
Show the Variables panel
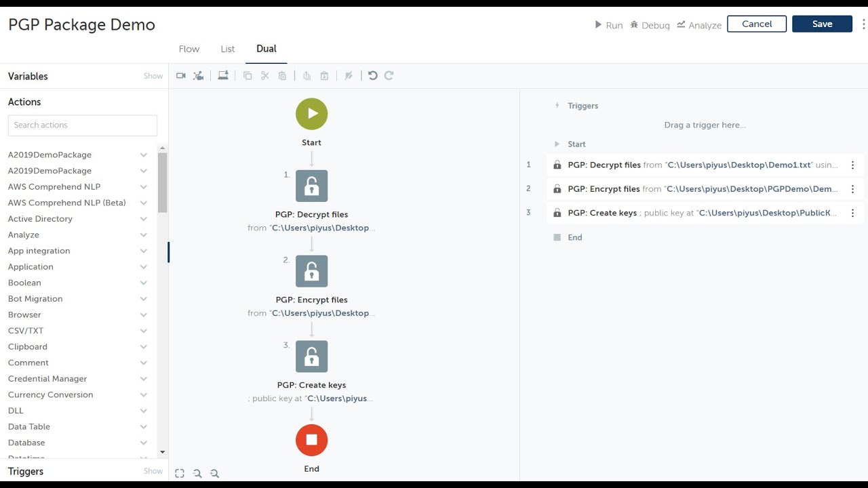(153, 76)
